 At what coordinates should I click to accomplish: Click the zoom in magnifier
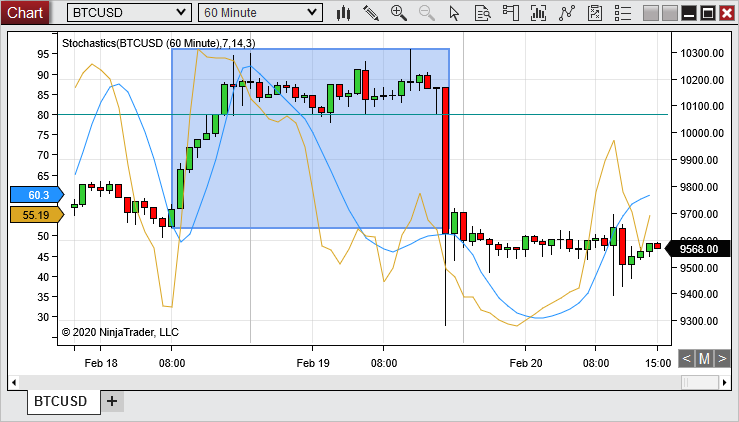click(399, 13)
